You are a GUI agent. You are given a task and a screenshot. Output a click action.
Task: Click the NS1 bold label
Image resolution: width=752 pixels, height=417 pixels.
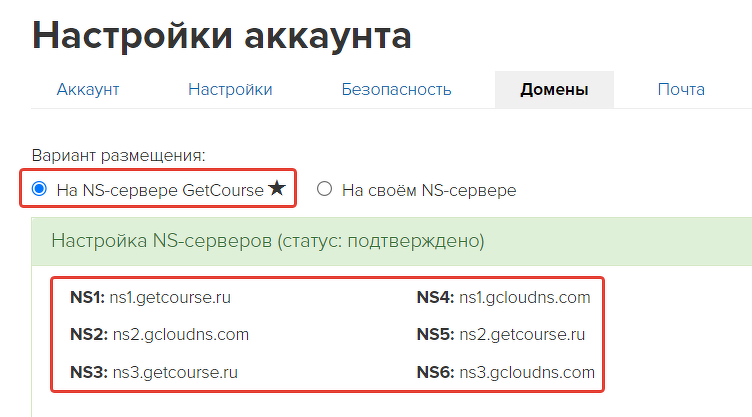pos(87,298)
